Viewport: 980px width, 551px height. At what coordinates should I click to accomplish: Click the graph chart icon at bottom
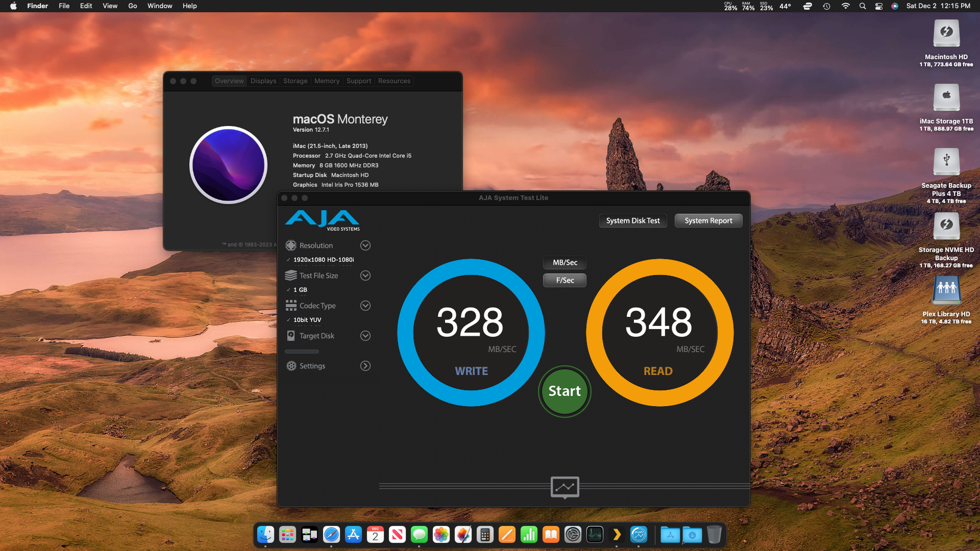[565, 487]
